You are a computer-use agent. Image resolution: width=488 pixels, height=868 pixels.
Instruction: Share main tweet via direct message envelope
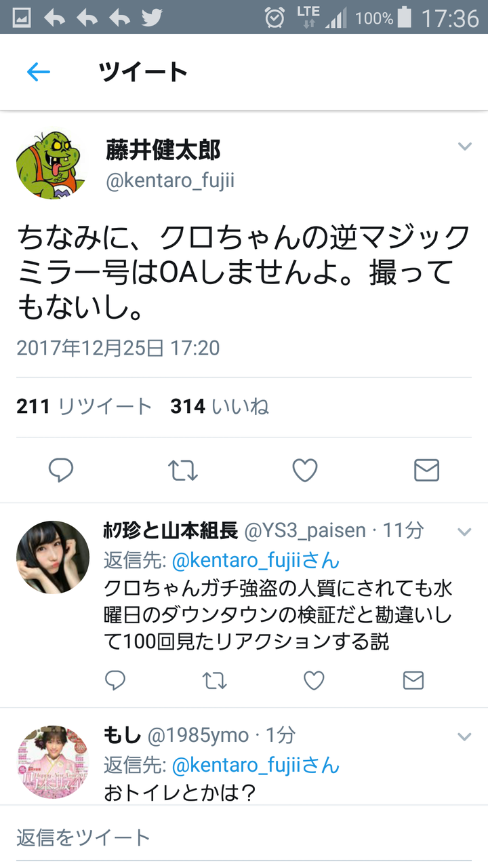[426, 470]
